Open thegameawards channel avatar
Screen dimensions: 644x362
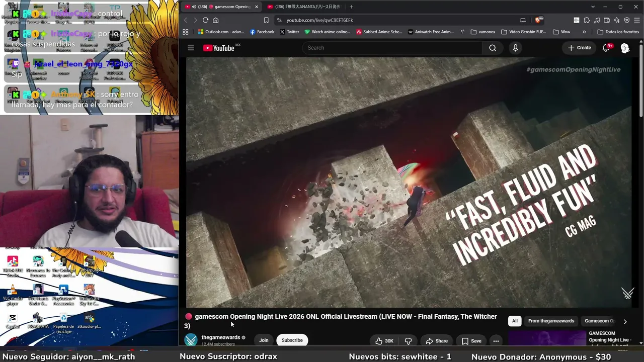[x=191, y=340]
